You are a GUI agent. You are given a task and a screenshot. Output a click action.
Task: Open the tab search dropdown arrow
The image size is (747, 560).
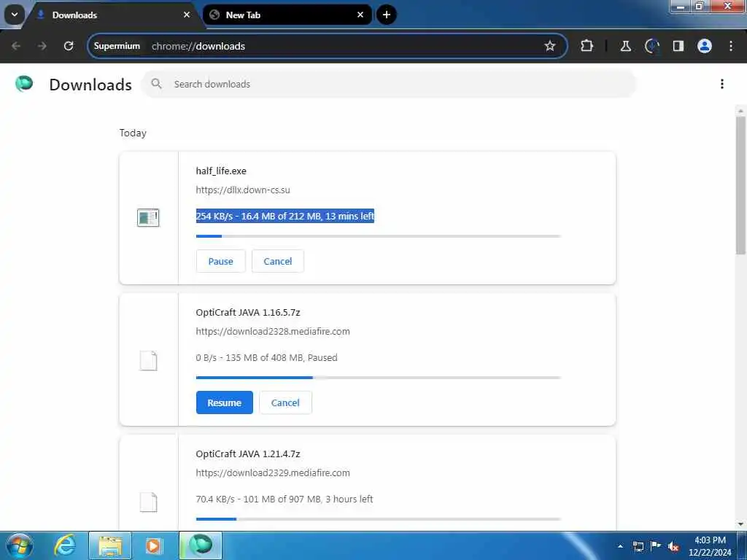(x=15, y=15)
